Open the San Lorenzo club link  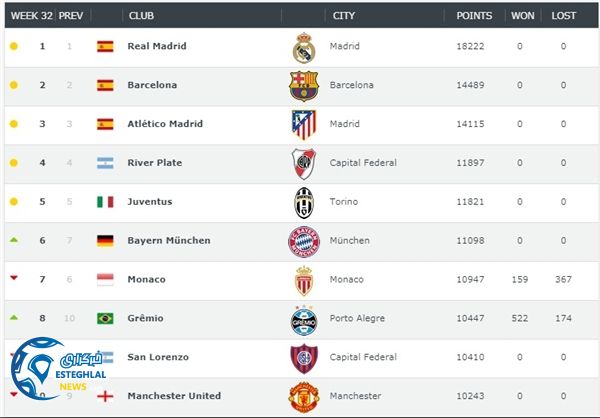(158, 357)
